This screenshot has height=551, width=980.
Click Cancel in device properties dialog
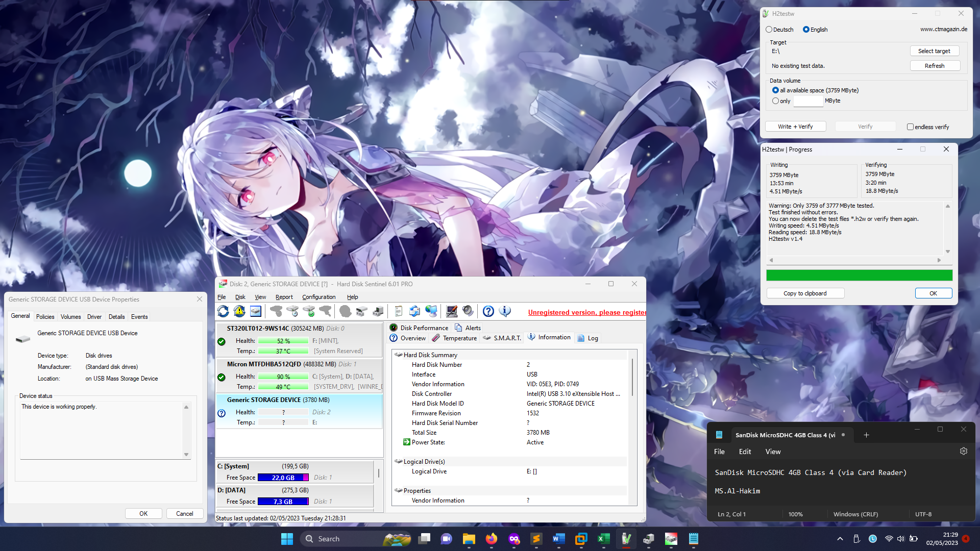coord(184,514)
